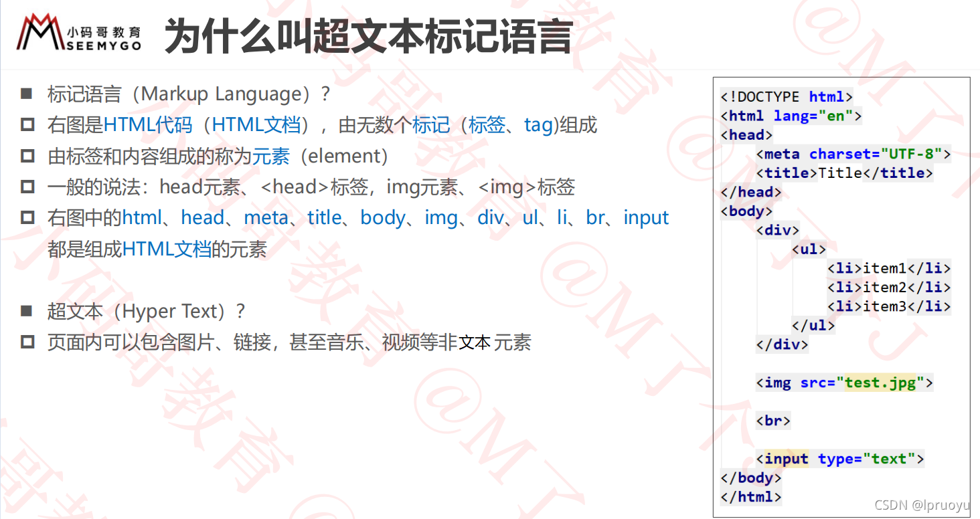Click the slide title 为什么叫超文本标记语言
Image resolution: width=980 pixels, height=519 pixels.
pyautogui.click(x=369, y=36)
